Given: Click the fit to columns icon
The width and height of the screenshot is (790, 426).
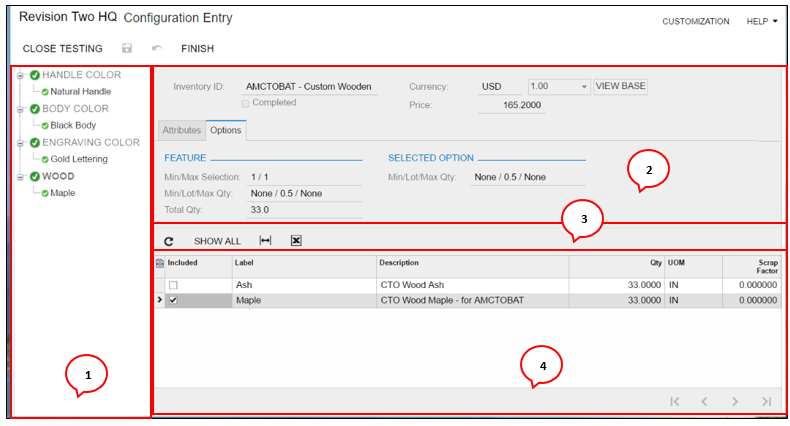Looking at the screenshot, I should pos(265,241).
